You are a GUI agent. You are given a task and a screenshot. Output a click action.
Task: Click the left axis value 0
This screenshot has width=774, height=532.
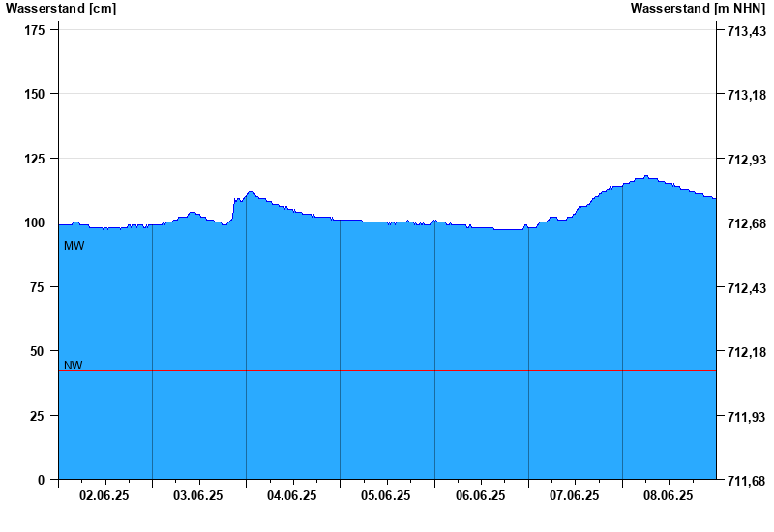pyautogui.click(x=41, y=480)
